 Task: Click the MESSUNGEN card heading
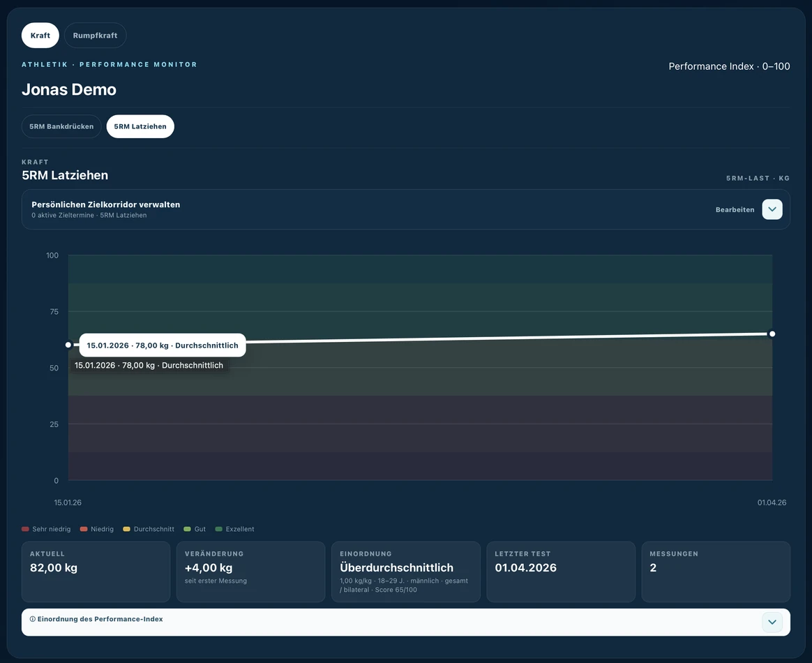pos(674,553)
